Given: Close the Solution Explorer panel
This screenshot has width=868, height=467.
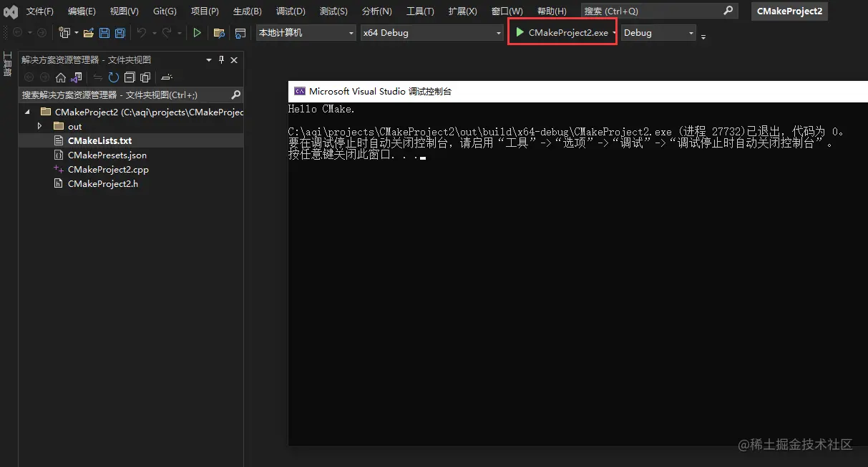Looking at the screenshot, I should point(234,60).
